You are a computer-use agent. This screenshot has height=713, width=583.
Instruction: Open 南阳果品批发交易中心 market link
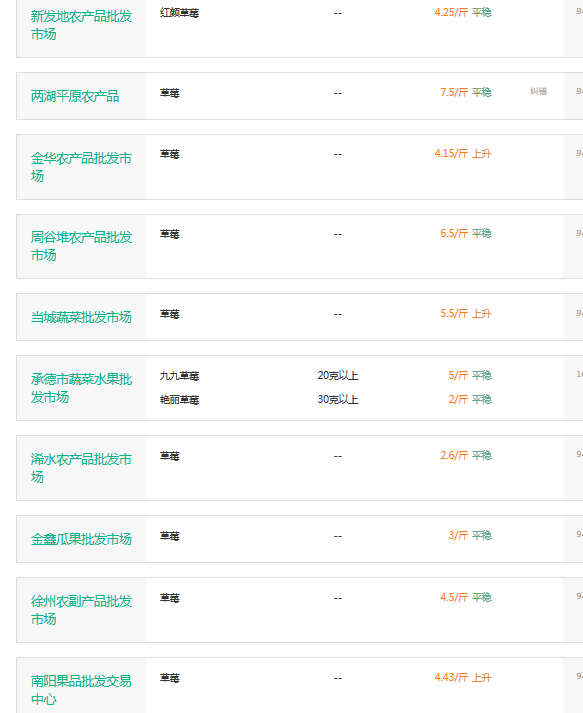81,690
